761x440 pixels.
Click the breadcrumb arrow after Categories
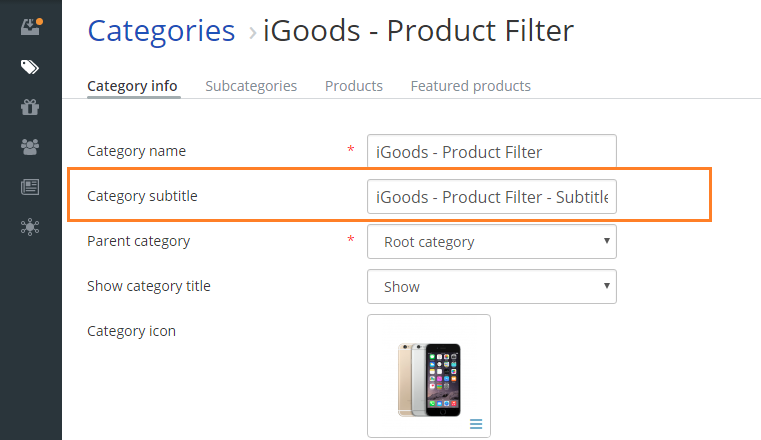(x=252, y=33)
